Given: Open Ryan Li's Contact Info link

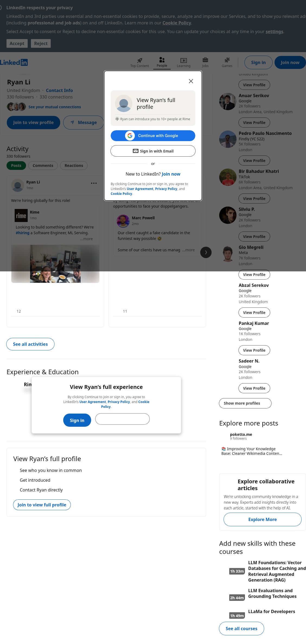Looking at the screenshot, I should (59, 90).
